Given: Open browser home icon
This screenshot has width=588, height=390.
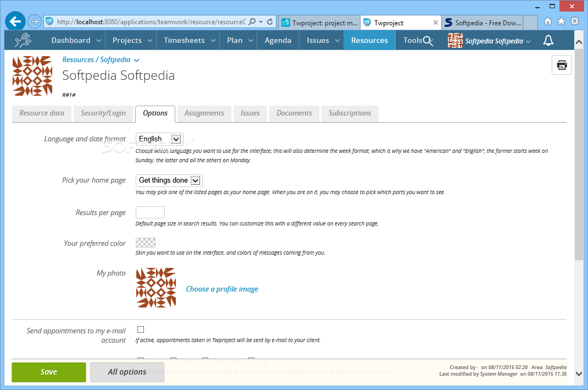Looking at the screenshot, I should point(548,21).
